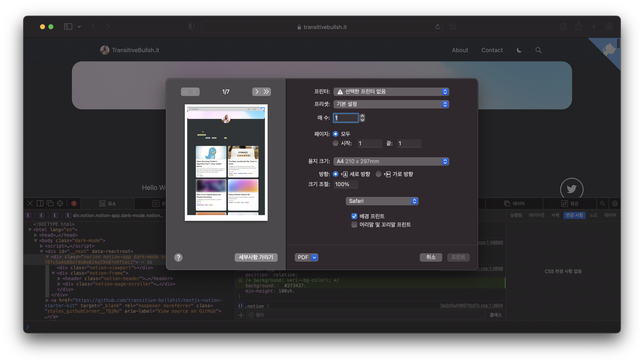Click the dark mode moon icon on the site header

pos(519,50)
